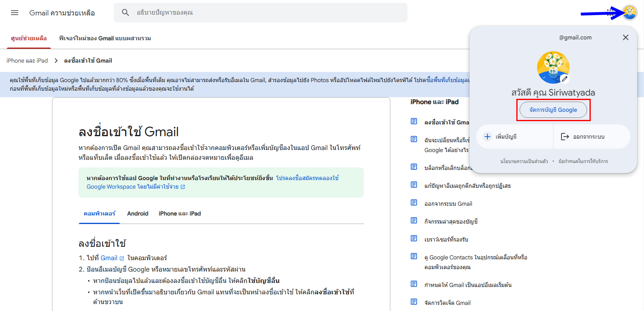
Task: Click article icon beside ลงชื่อเข้าใช้ Gmail sidebar item
Action: tap(414, 121)
